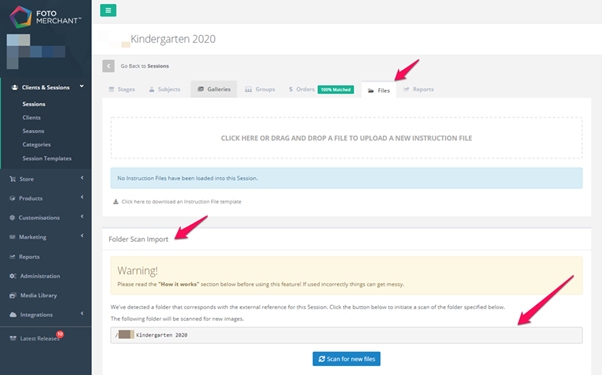
Task: Click the Products icon in sidebar
Action: coord(12,198)
